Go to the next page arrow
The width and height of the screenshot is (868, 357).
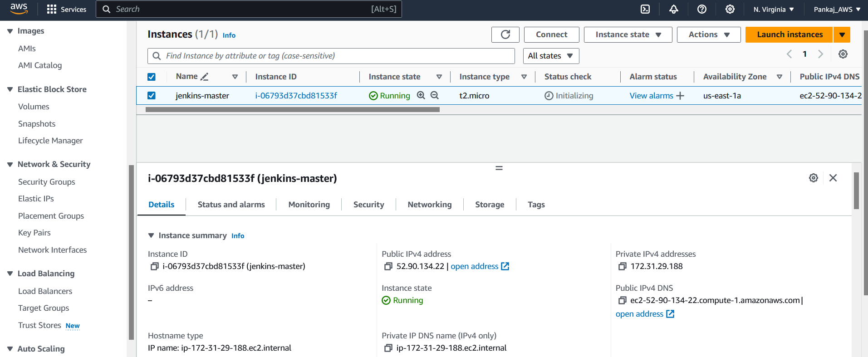point(820,54)
